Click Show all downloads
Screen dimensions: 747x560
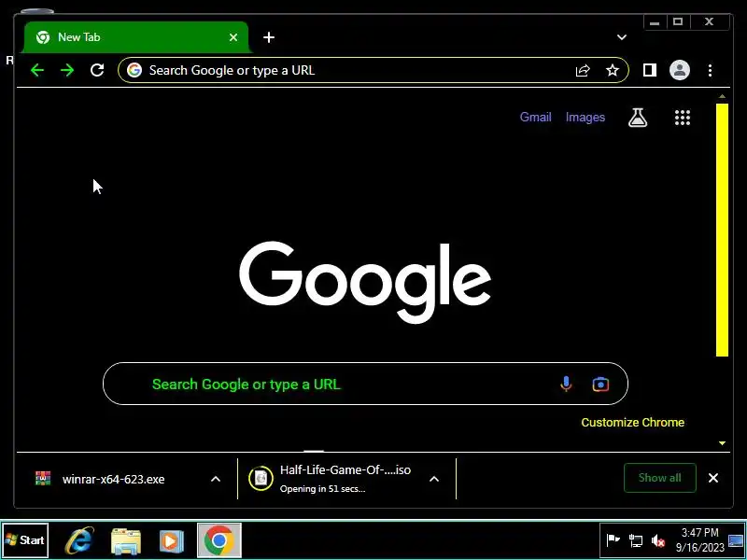pos(660,478)
